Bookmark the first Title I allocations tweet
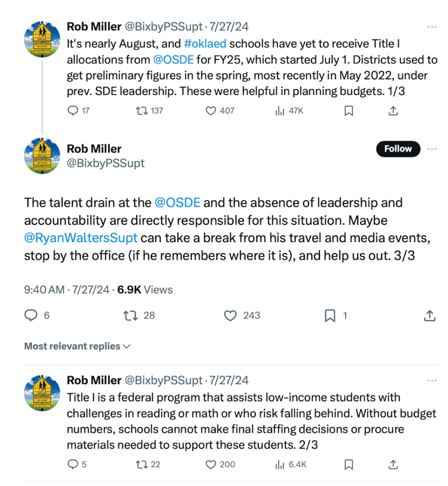Screen dimensions: 448x486 tap(348, 111)
